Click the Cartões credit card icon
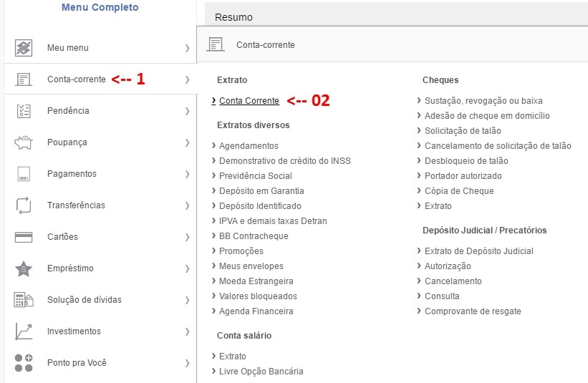 24,237
